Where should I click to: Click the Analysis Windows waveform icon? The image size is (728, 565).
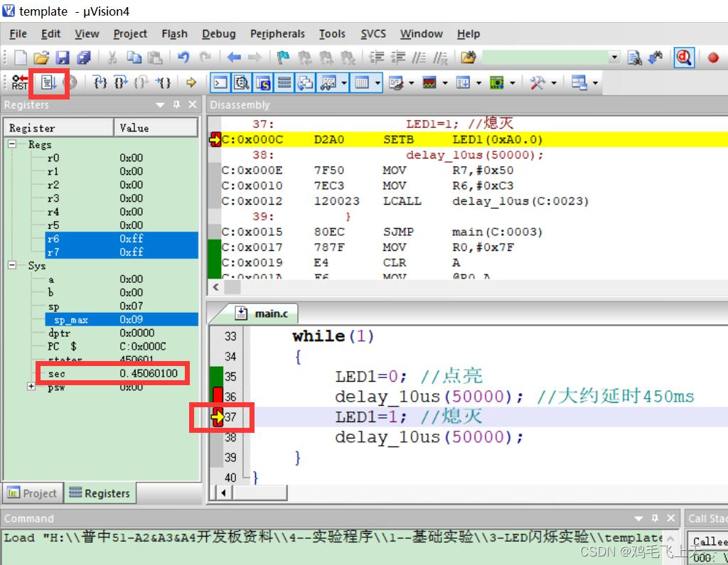coord(429,82)
